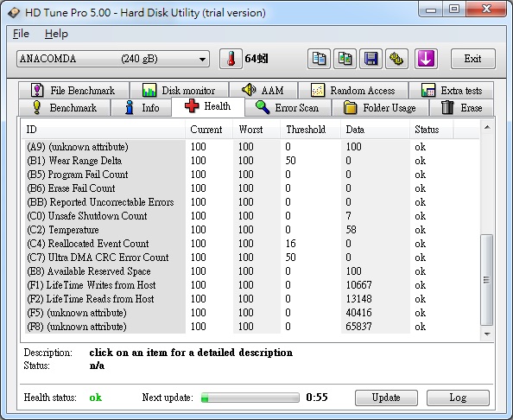Viewport: 513px width, 420px height.
Task: Select the (F8) unknown attribute row
Action: coord(252,327)
